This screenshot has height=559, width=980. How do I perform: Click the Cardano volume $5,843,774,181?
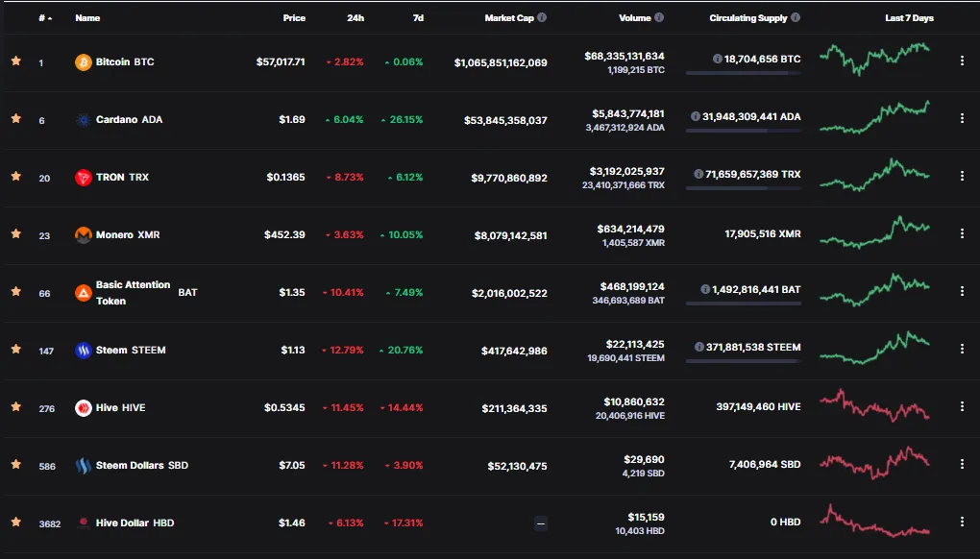(x=628, y=113)
